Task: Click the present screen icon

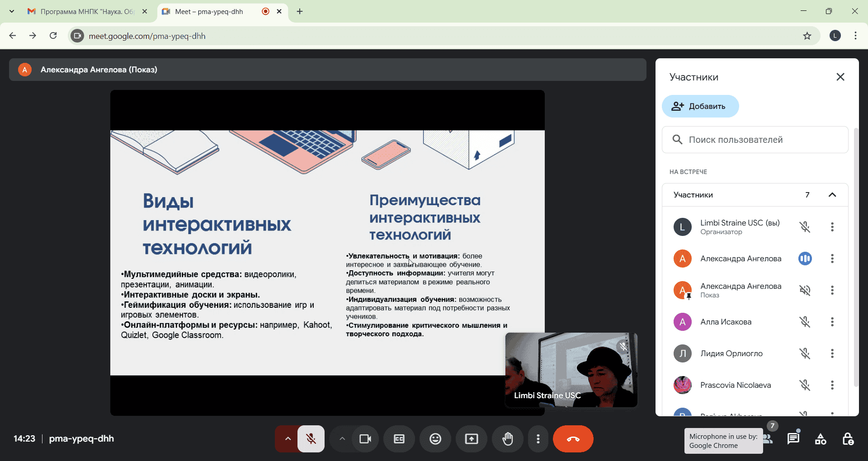Action: pyautogui.click(x=472, y=439)
